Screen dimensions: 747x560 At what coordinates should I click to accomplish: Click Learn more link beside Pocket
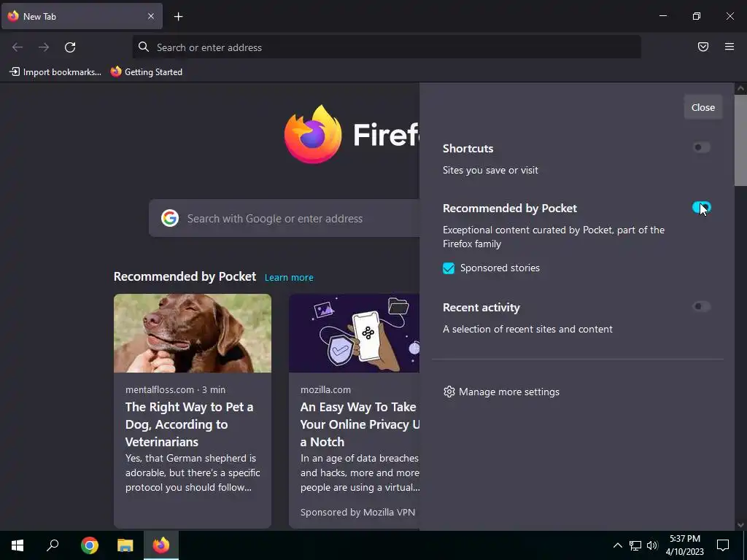coord(289,277)
